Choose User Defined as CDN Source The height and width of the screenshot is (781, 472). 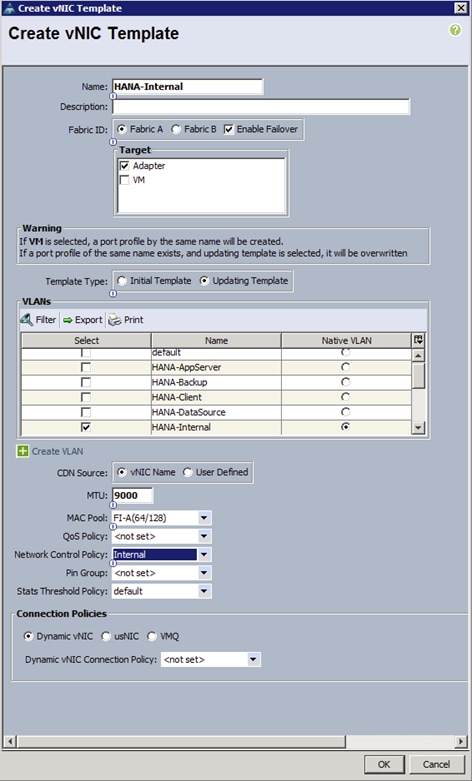point(187,473)
